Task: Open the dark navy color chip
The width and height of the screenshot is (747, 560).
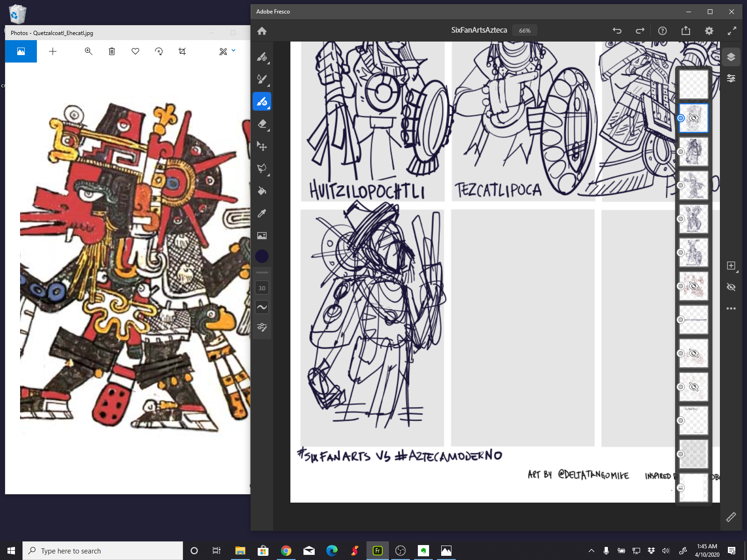Action: (262, 256)
